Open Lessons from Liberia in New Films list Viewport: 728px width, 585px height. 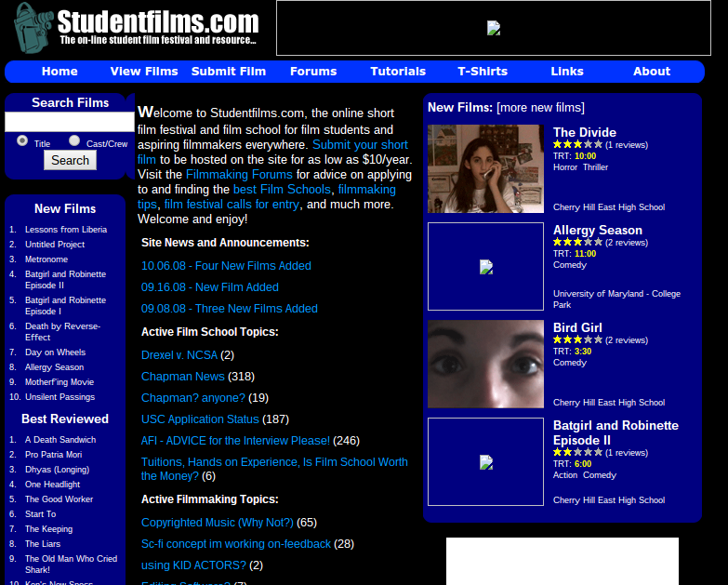tap(66, 230)
